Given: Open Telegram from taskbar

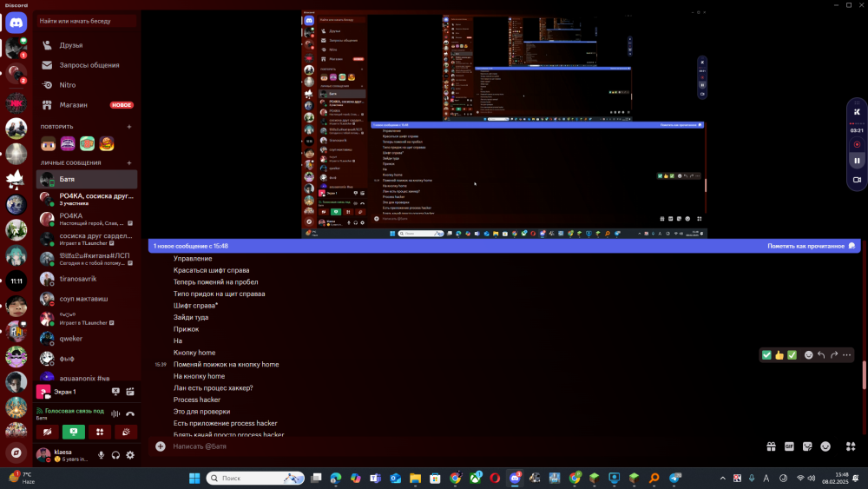Looking at the screenshot, I should click(674, 478).
